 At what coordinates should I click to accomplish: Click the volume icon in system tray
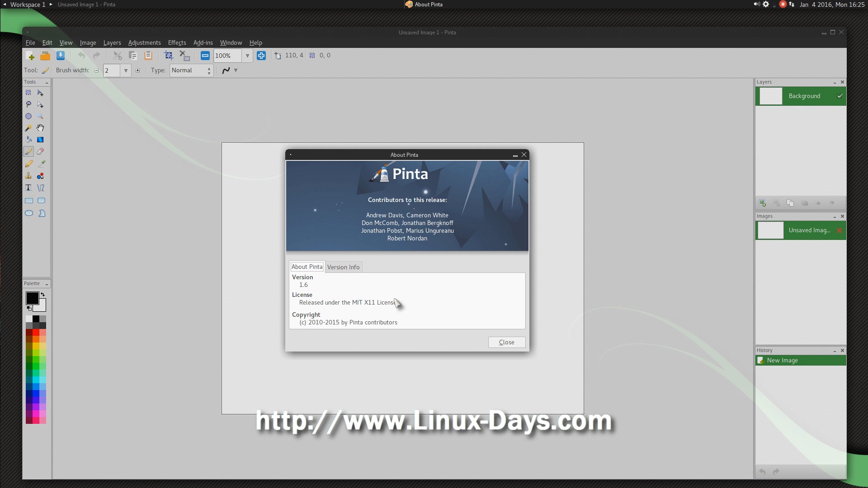[x=756, y=5]
